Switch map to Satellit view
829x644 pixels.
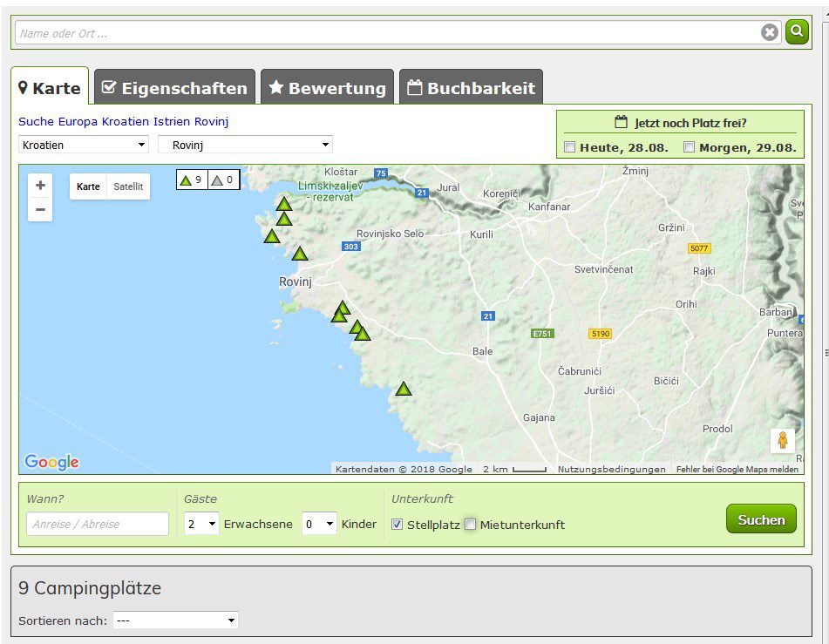coord(128,186)
